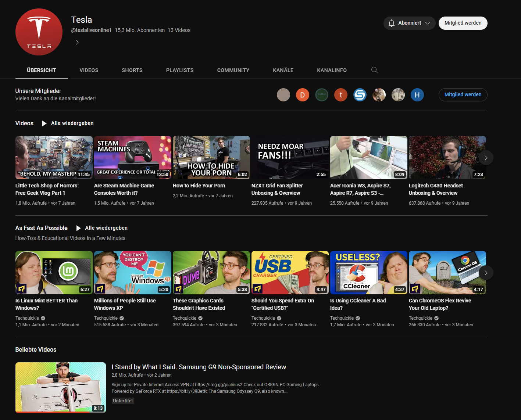The image size is (521, 420).
Task: Open the Community tab
Action: click(233, 70)
